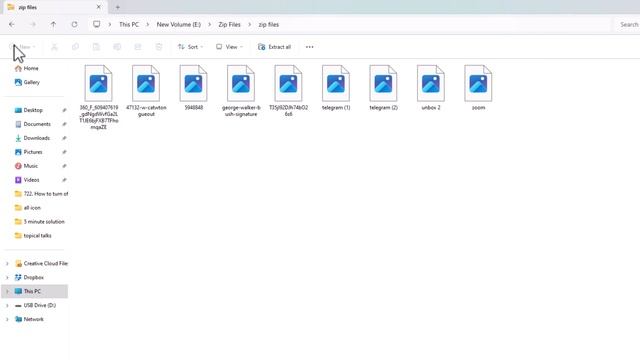Select Creative Cloud Files in sidebar
Viewport: 640px width, 360px height.
41,264
